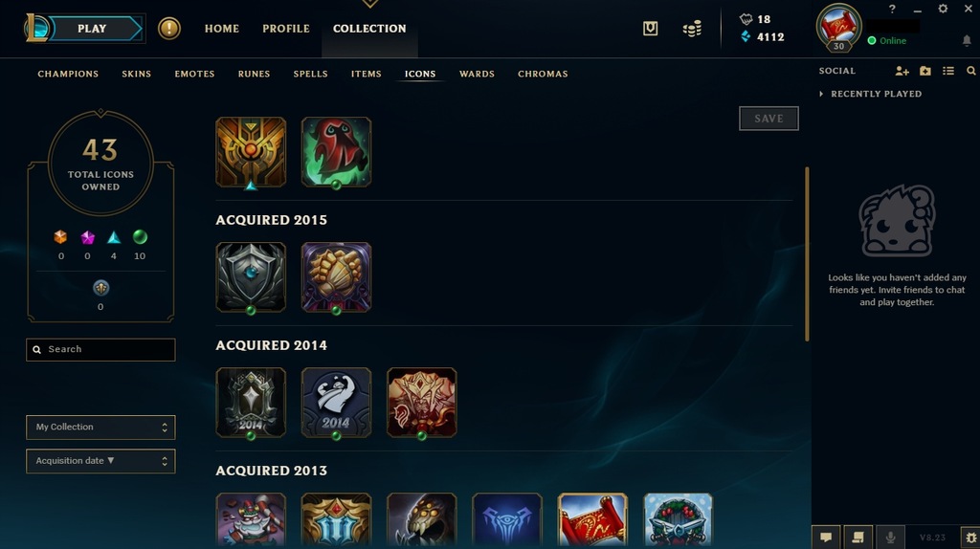
Task: Go to the Profile menu
Action: tap(285, 29)
